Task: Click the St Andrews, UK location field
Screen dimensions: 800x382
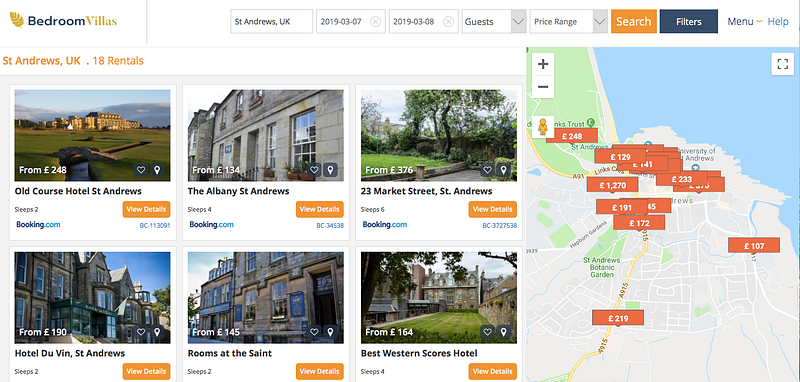Action: point(271,21)
